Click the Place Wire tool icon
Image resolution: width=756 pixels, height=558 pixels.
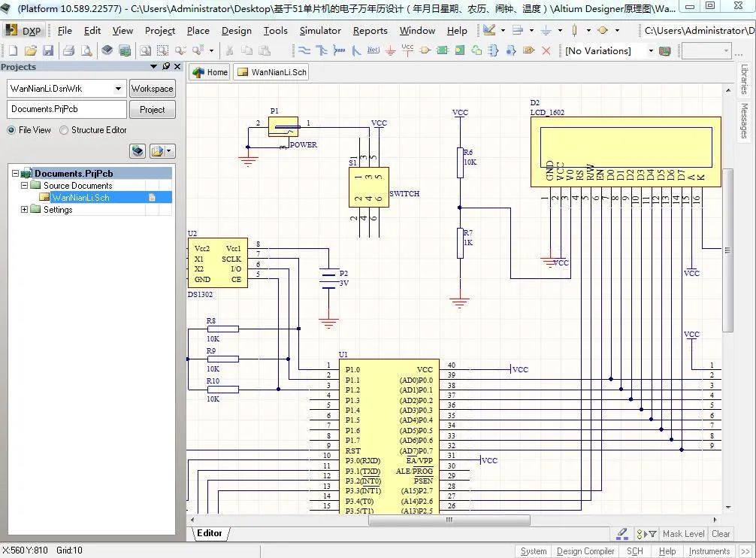pos(304,51)
